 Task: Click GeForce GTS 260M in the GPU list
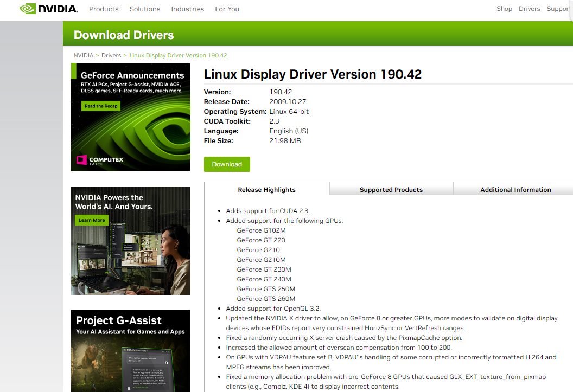(x=266, y=299)
